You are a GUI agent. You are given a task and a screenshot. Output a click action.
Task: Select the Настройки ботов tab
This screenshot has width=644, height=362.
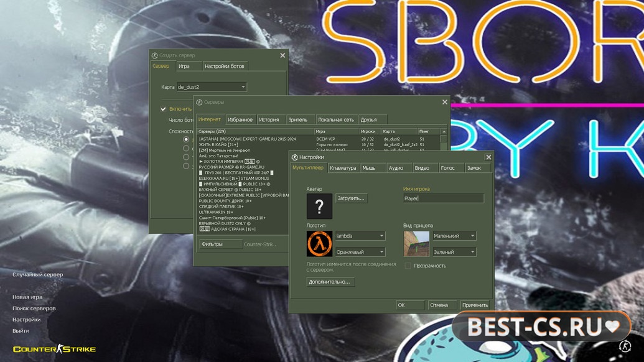(x=225, y=66)
